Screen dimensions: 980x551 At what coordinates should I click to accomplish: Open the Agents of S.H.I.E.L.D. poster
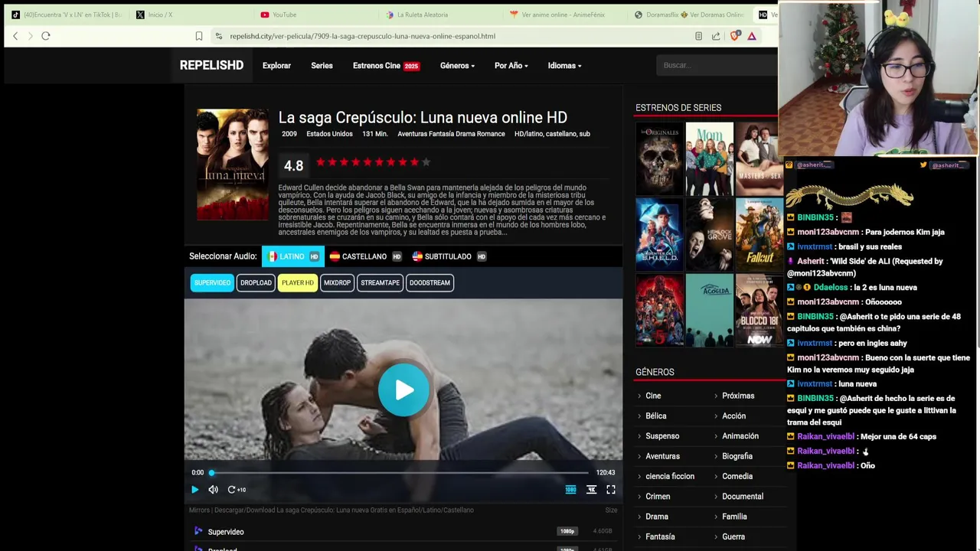[659, 234]
